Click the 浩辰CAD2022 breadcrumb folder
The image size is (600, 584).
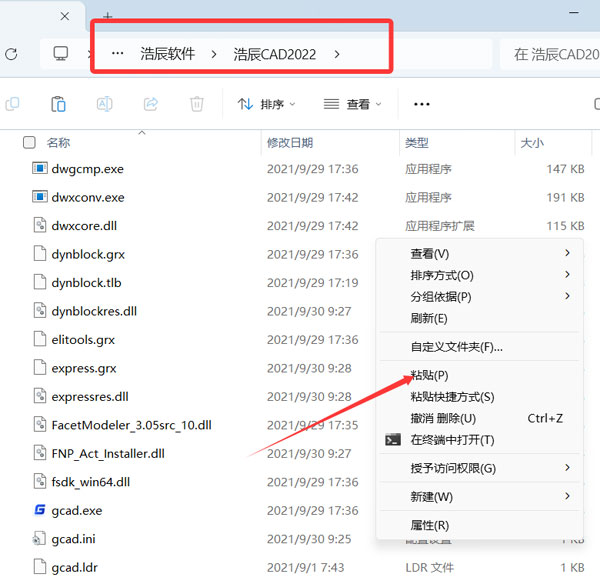click(275, 54)
